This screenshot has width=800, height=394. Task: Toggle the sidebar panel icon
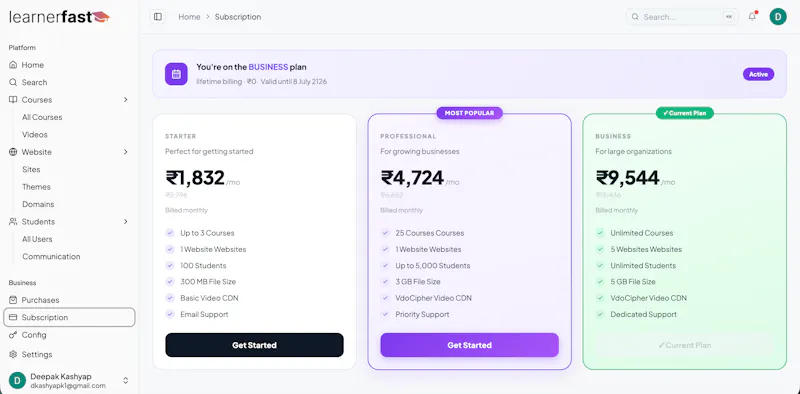(158, 17)
